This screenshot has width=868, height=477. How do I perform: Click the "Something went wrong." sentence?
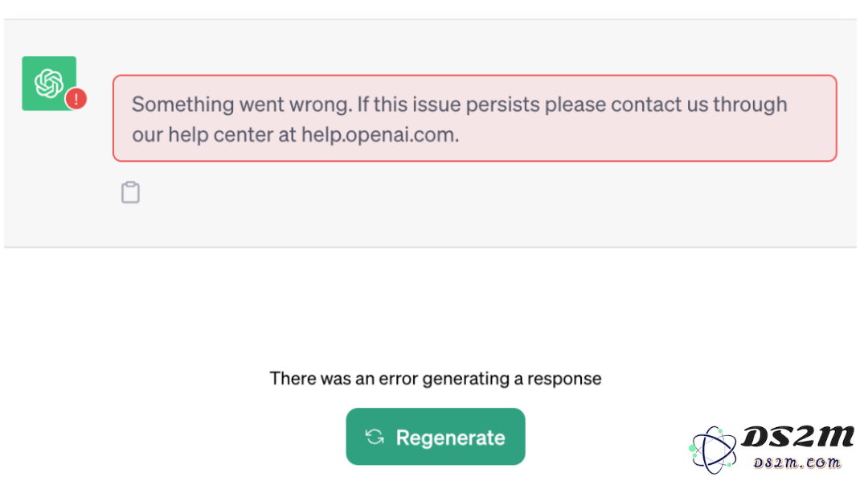(242, 105)
